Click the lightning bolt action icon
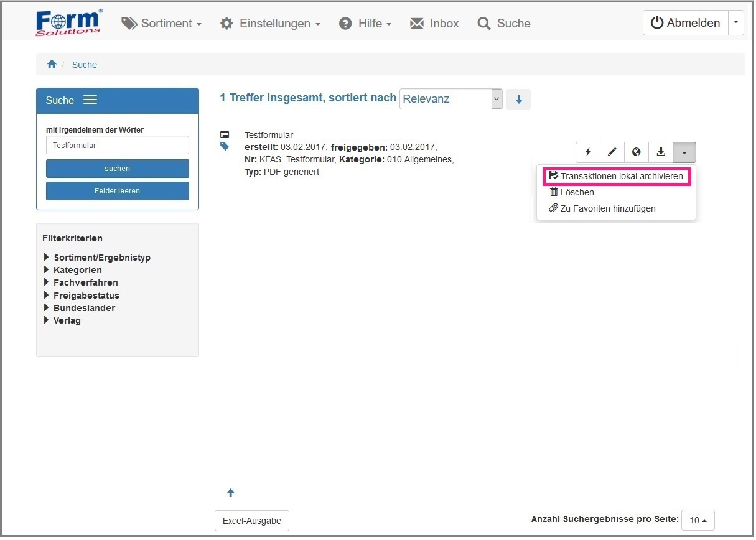Image resolution: width=756 pixels, height=540 pixels. tap(588, 152)
